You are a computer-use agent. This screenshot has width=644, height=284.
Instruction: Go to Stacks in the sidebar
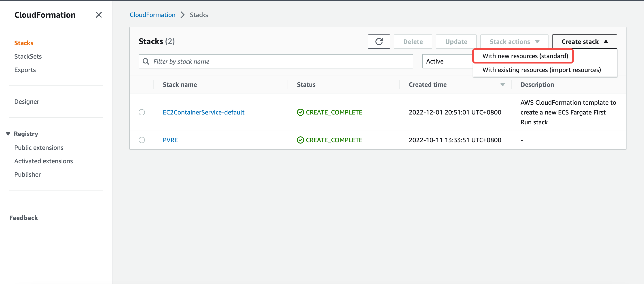click(x=24, y=43)
